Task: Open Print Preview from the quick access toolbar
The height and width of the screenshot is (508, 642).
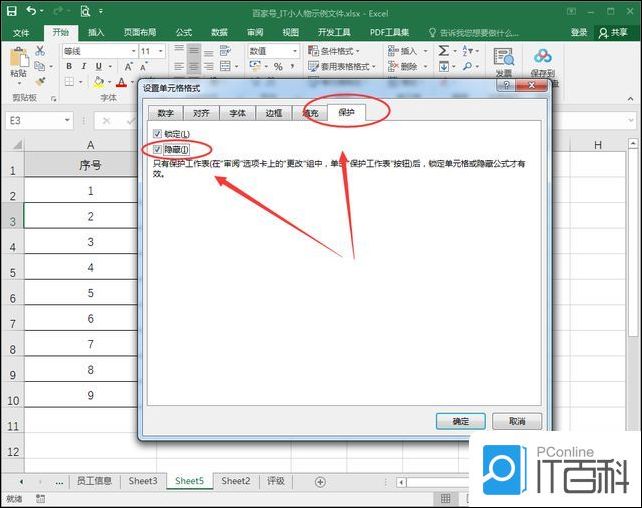Action: point(85,11)
